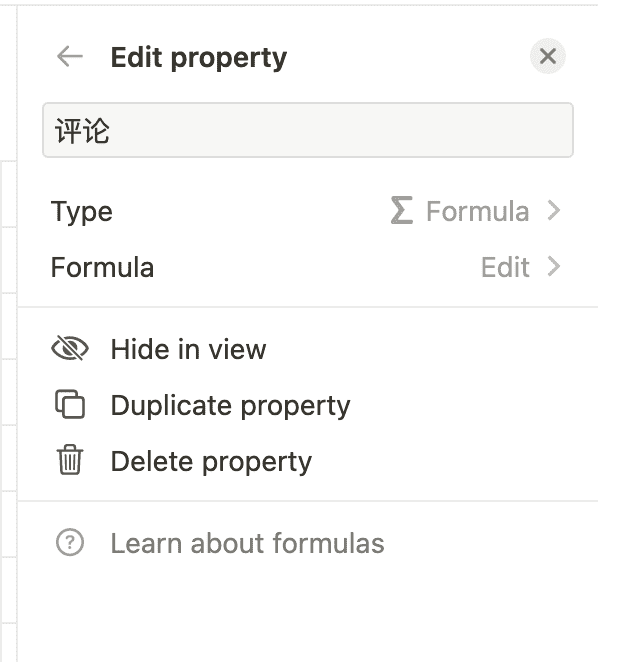
Task: Click the trash can icon
Action: click(x=69, y=461)
